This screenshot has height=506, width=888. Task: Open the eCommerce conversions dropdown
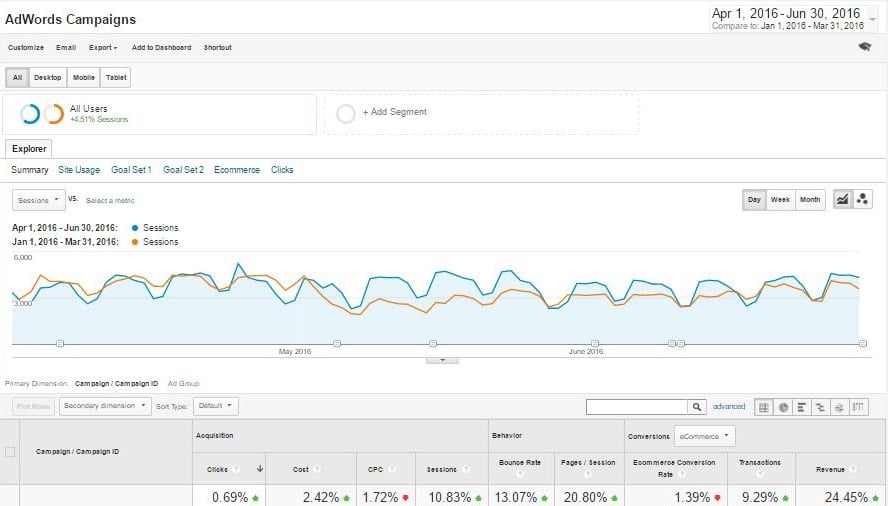pyautogui.click(x=705, y=436)
